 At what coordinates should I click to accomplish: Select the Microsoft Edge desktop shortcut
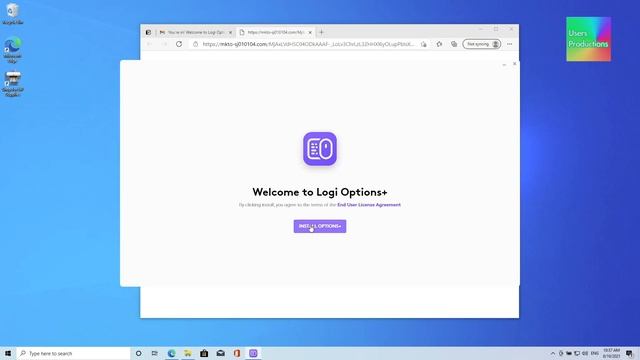pyautogui.click(x=13, y=50)
